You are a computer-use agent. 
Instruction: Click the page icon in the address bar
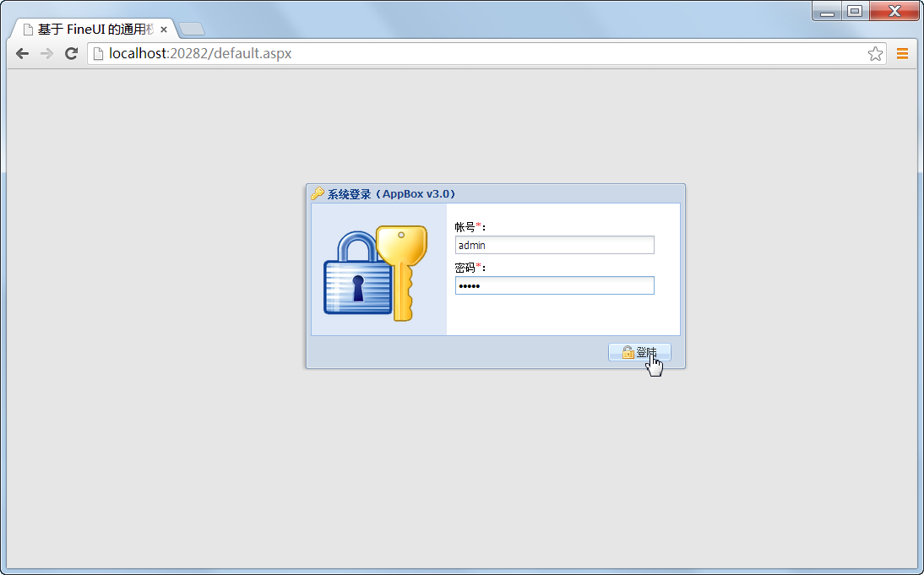click(x=99, y=53)
